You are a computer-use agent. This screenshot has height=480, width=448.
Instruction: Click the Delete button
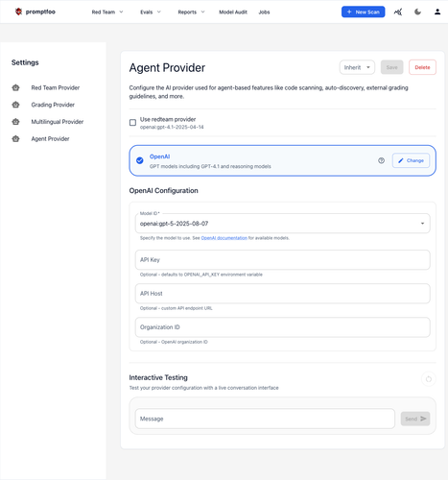click(x=422, y=67)
